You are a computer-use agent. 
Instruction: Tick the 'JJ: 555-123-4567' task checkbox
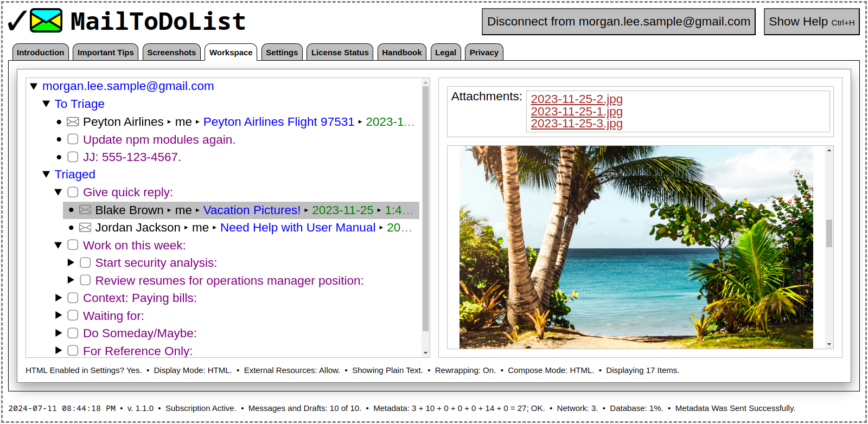pyautogui.click(x=73, y=157)
